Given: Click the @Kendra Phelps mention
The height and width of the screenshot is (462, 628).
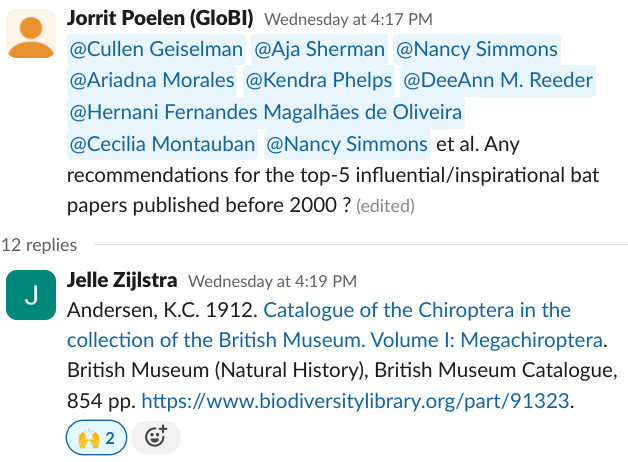Looking at the screenshot, I should [318, 81].
